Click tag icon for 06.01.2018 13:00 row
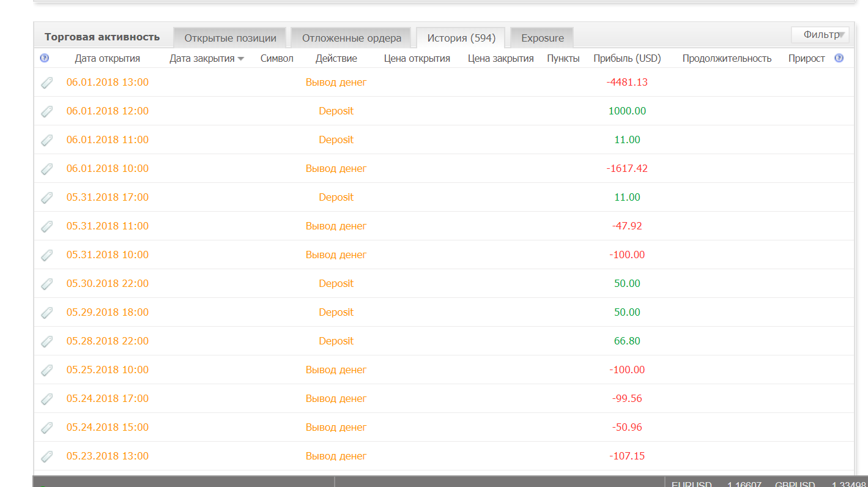The image size is (868, 487). pos(46,83)
